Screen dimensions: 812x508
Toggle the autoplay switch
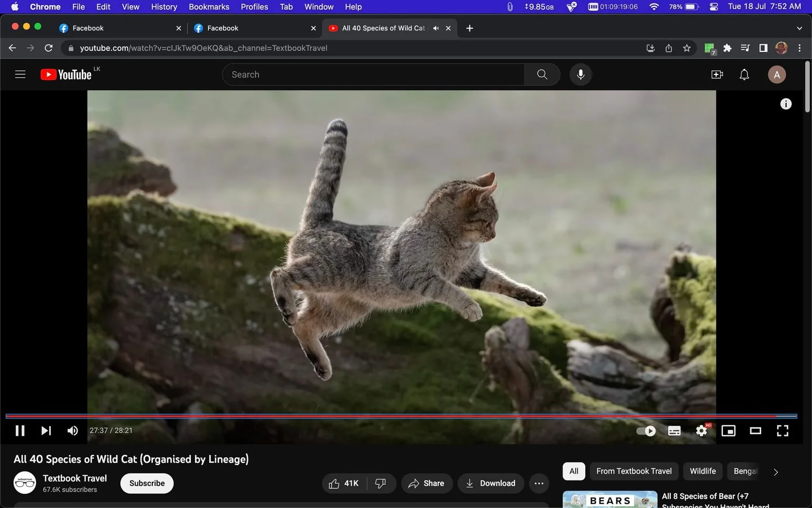646,431
